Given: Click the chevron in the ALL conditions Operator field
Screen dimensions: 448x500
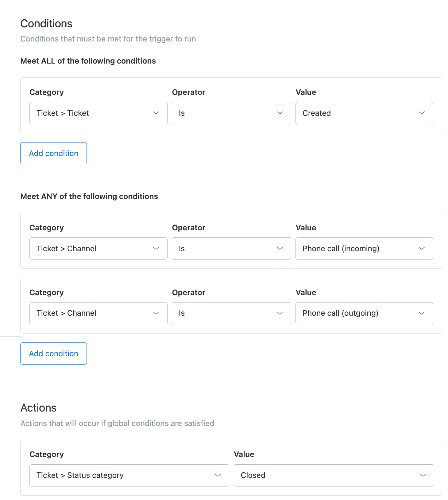Looking at the screenshot, I should (x=280, y=113).
